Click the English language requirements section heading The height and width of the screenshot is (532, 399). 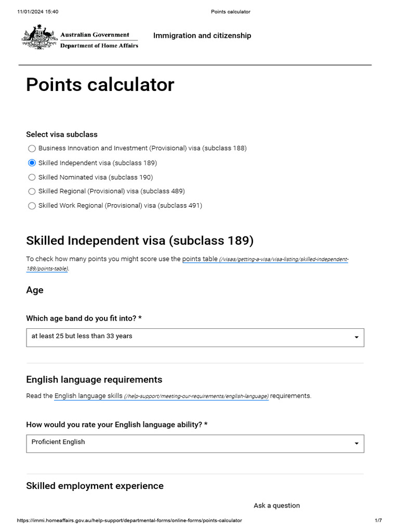(94, 379)
